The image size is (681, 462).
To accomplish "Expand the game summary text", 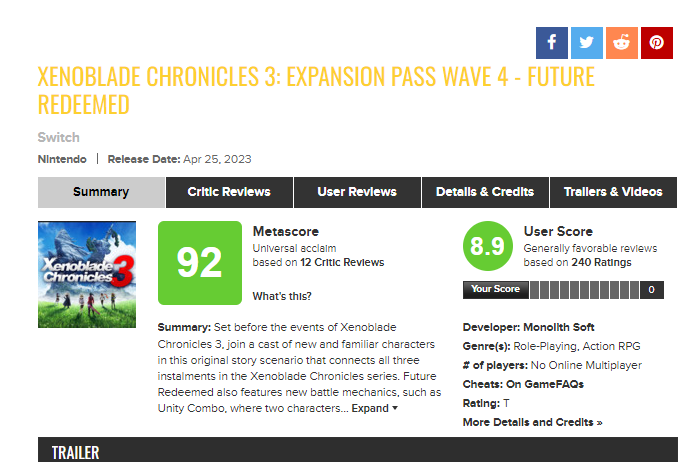I will tap(374, 408).
